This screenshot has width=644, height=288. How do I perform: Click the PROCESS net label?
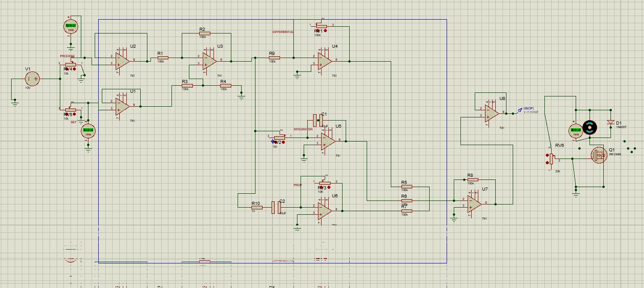(x=67, y=56)
